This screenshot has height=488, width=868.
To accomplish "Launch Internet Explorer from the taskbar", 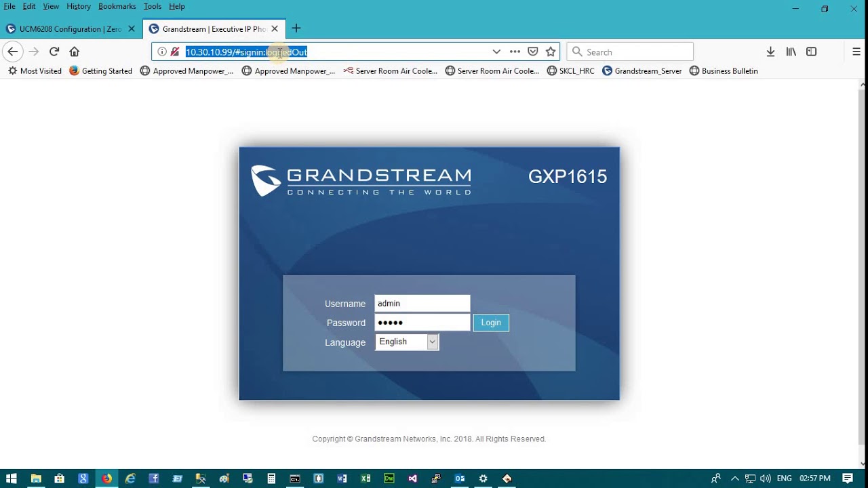I will pos(130,479).
